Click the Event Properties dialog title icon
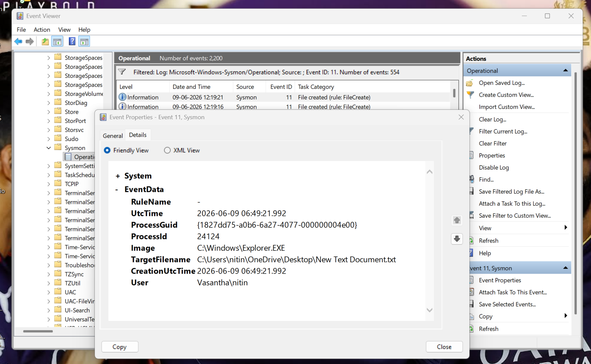The image size is (591, 364). coord(103,117)
